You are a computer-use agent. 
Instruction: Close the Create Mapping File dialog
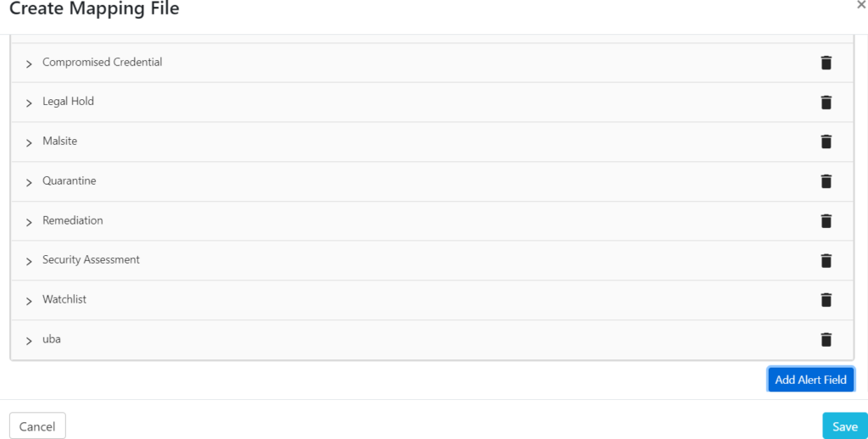[861, 5]
